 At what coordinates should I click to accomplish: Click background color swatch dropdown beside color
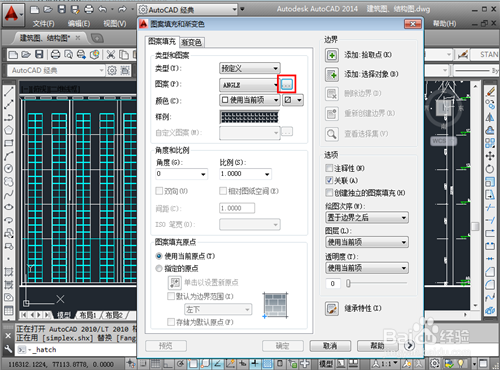[x=293, y=100]
